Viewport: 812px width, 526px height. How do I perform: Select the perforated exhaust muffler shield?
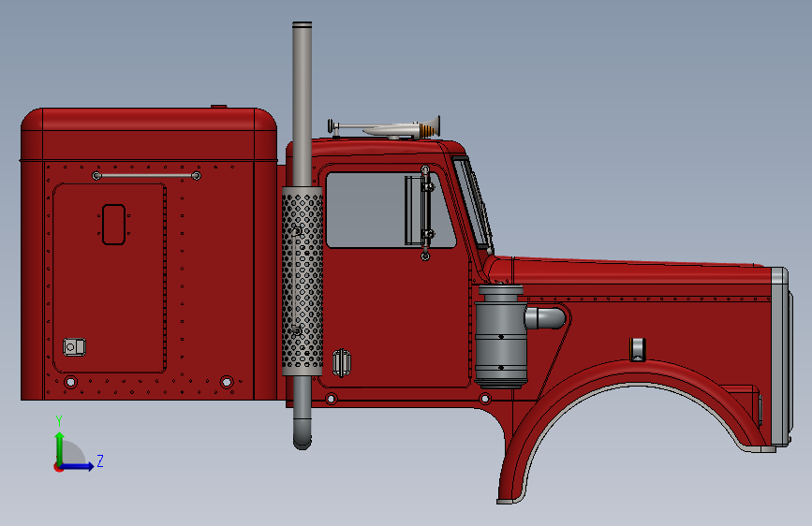[x=303, y=281]
